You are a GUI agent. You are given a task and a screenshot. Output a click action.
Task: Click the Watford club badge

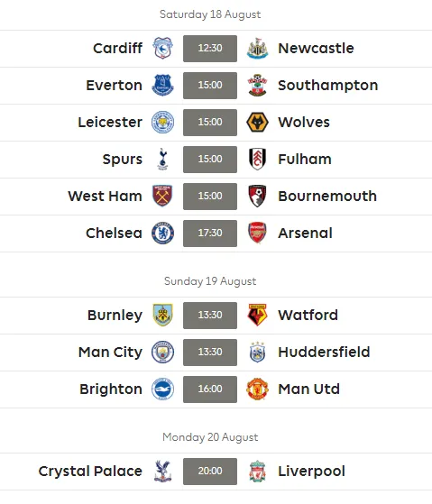pyautogui.click(x=257, y=315)
